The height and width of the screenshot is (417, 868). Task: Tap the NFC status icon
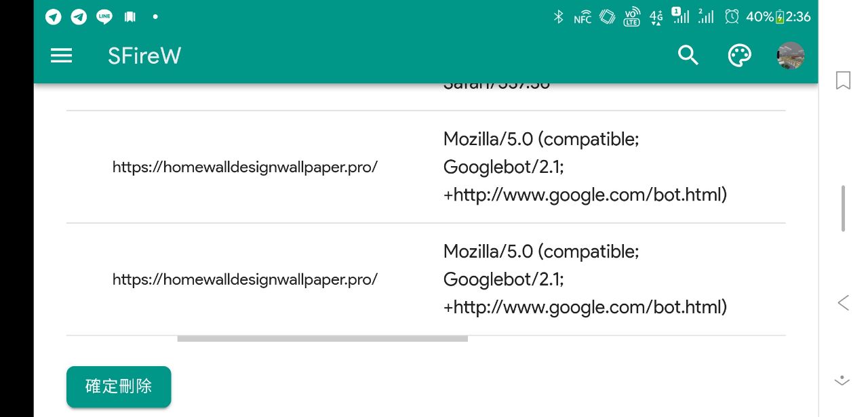tap(583, 17)
